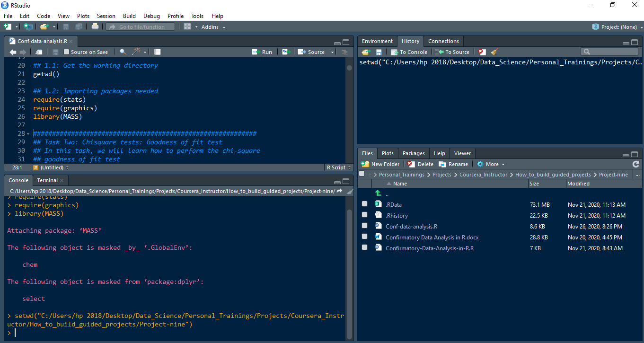Open the Session menu
Viewport: 644px width, 343px height.
[x=106, y=16]
